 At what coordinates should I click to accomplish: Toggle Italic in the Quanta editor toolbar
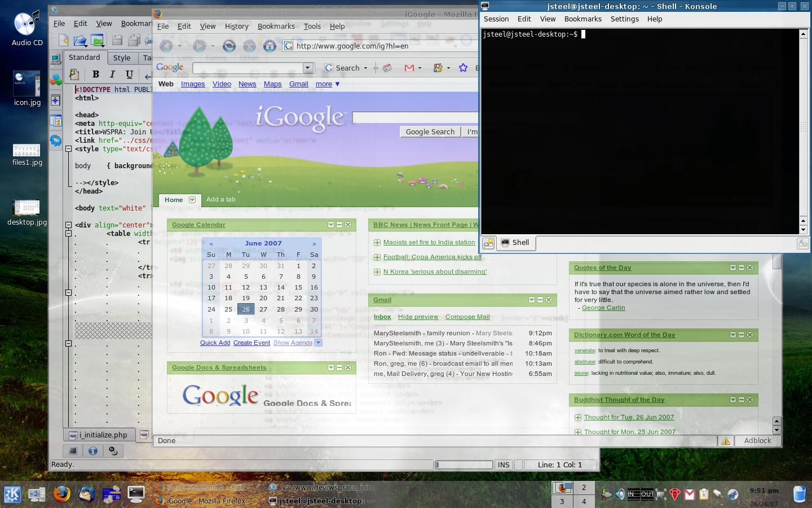point(112,74)
